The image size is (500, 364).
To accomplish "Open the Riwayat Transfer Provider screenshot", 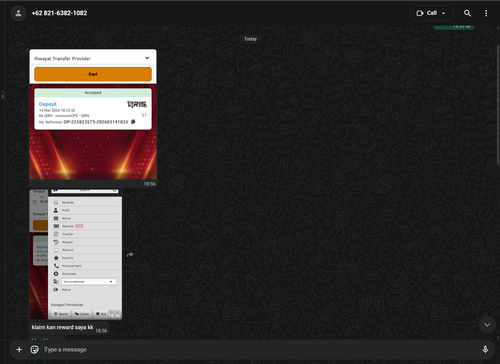I will point(93,115).
